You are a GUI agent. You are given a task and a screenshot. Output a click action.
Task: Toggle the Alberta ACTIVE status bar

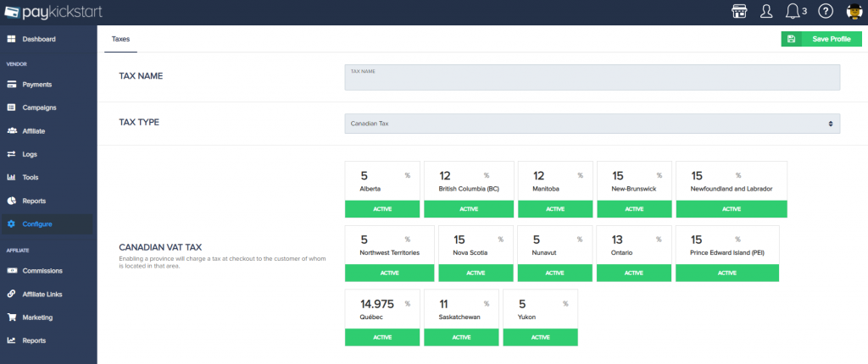click(x=381, y=209)
